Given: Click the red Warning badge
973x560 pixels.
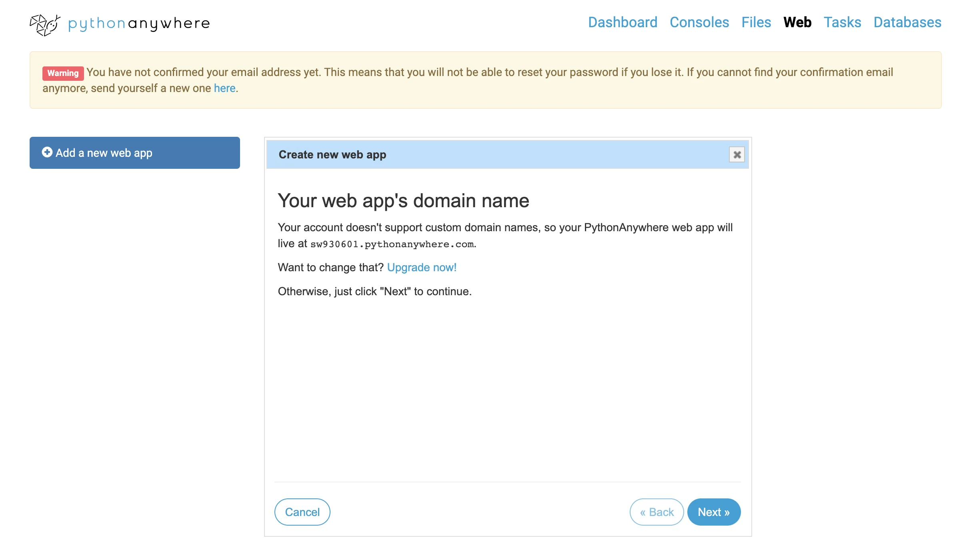Looking at the screenshot, I should point(63,73).
